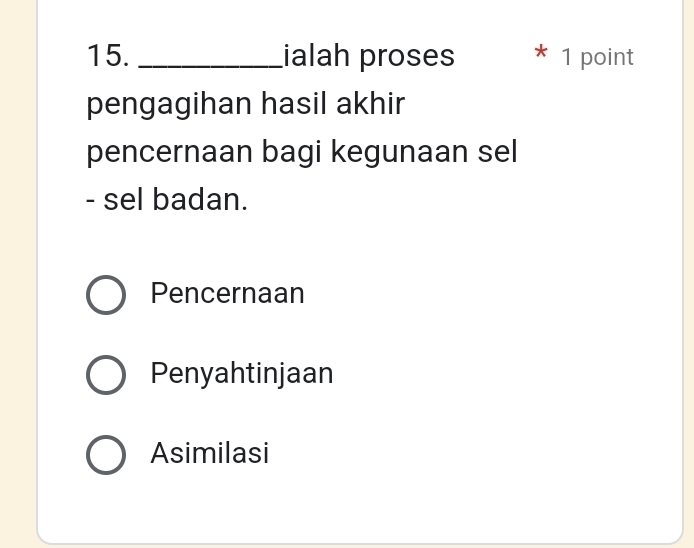Screen dimensions: 694x548
Task: Click the "Pencernaan" answer label text
Action: (x=227, y=294)
